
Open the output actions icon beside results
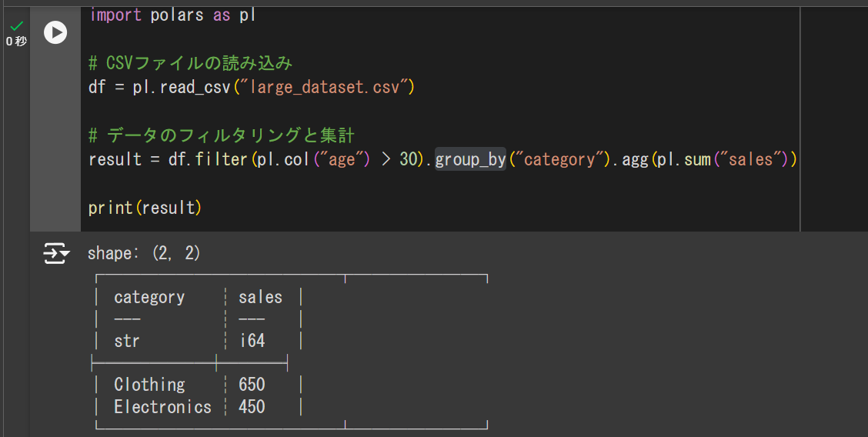(x=56, y=253)
